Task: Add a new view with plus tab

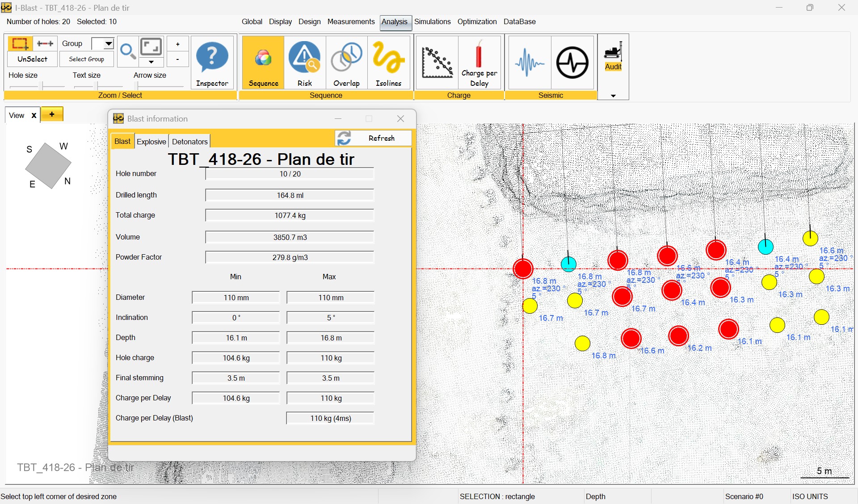Action: click(x=52, y=114)
